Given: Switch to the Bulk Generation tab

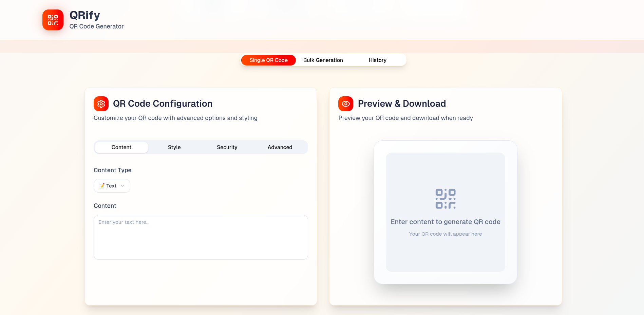Looking at the screenshot, I should tap(323, 60).
